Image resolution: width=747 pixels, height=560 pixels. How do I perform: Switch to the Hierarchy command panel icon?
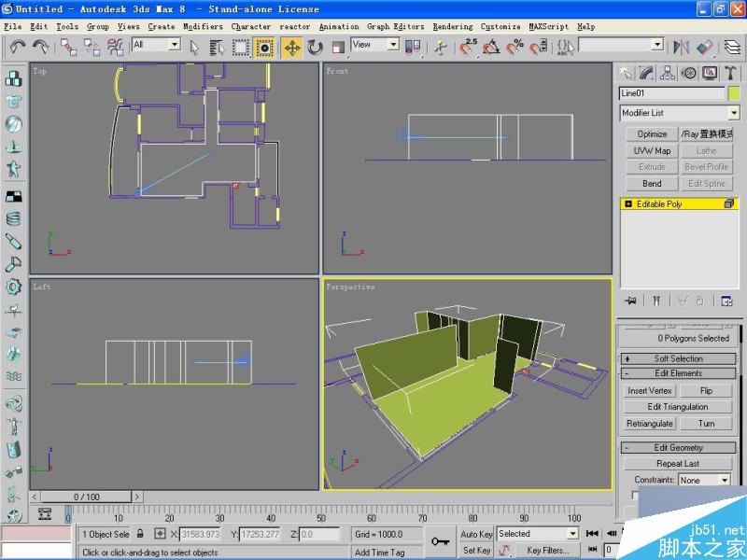point(668,73)
